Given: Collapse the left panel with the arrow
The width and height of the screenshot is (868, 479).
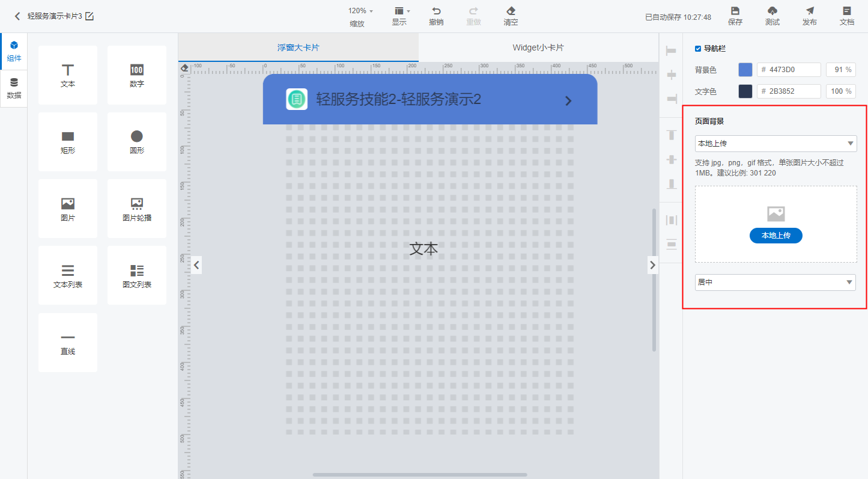Looking at the screenshot, I should pos(196,264).
